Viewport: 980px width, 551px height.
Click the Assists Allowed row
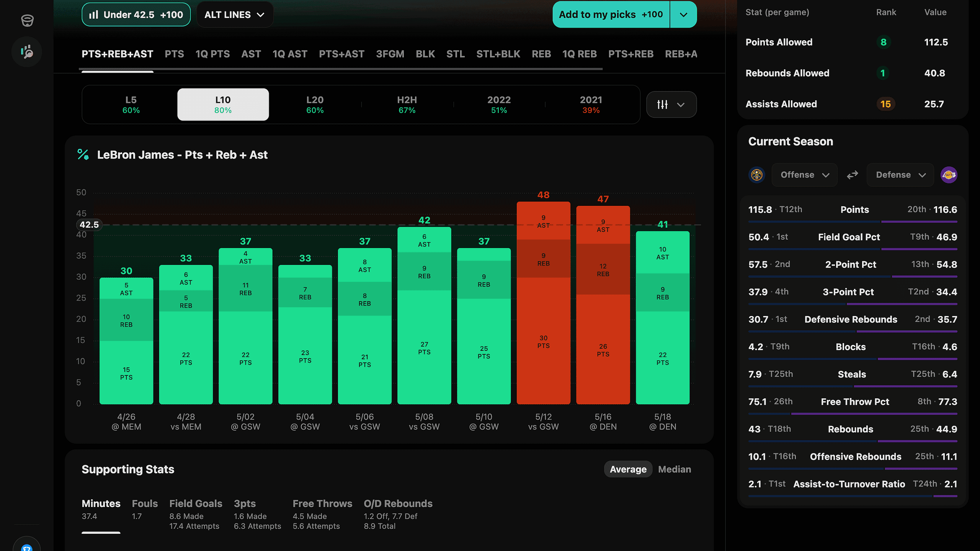[852, 104]
